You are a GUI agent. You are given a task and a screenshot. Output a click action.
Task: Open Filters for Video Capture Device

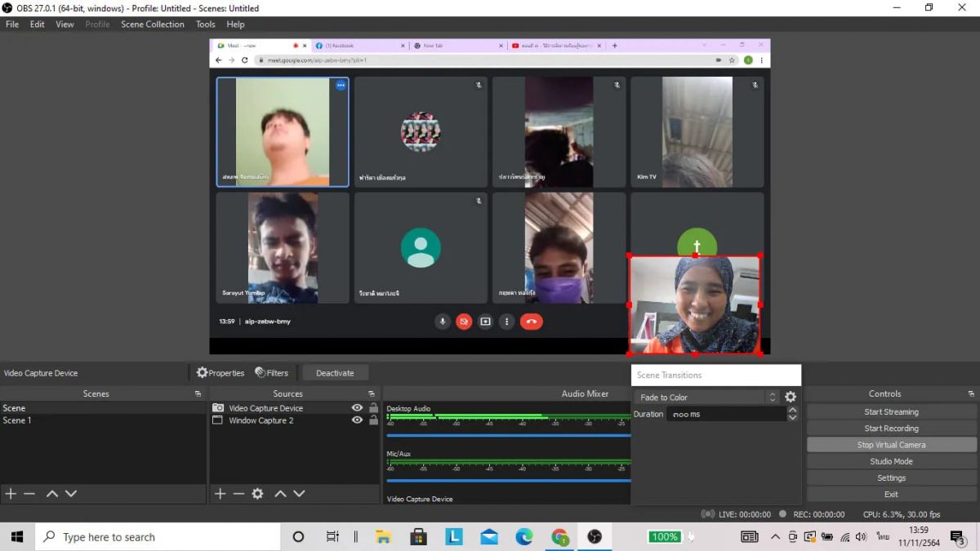tap(271, 373)
